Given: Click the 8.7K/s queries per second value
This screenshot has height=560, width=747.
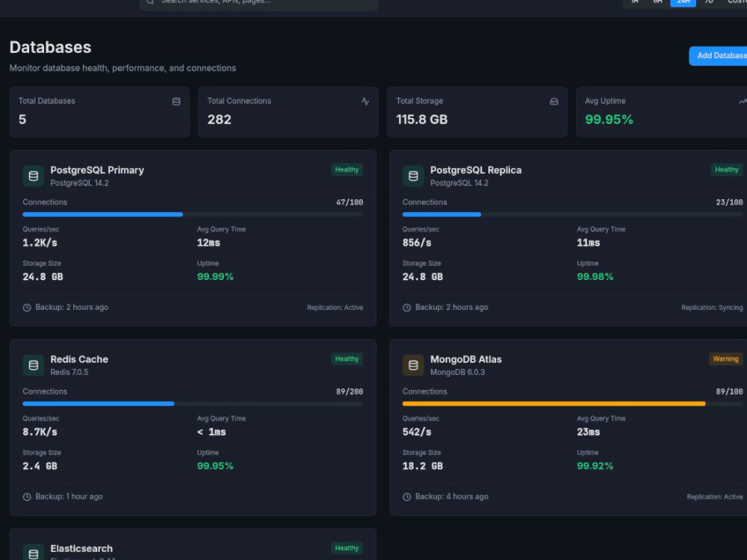Looking at the screenshot, I should 40,432.
